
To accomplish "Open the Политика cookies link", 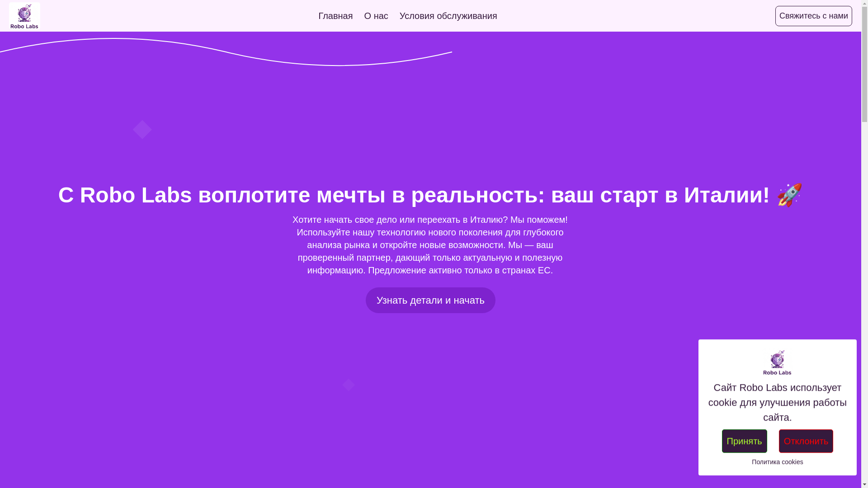I will pyautogui.click(x=777, y=462).
